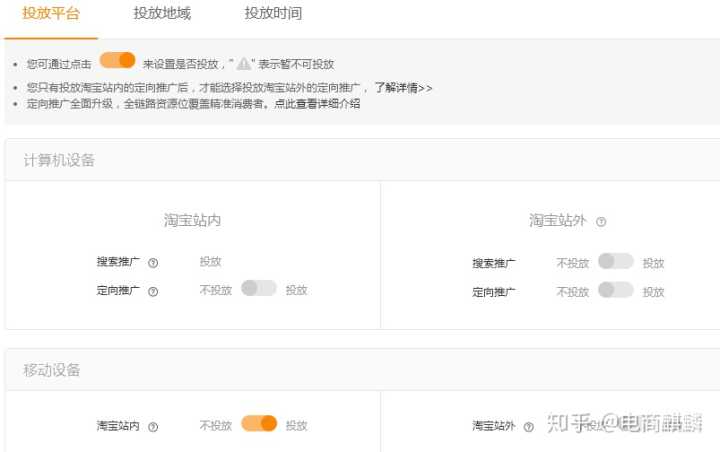Click the 计算机设备 section header
This screenshot has height=452, width=720.
click(x=59, y=160)
